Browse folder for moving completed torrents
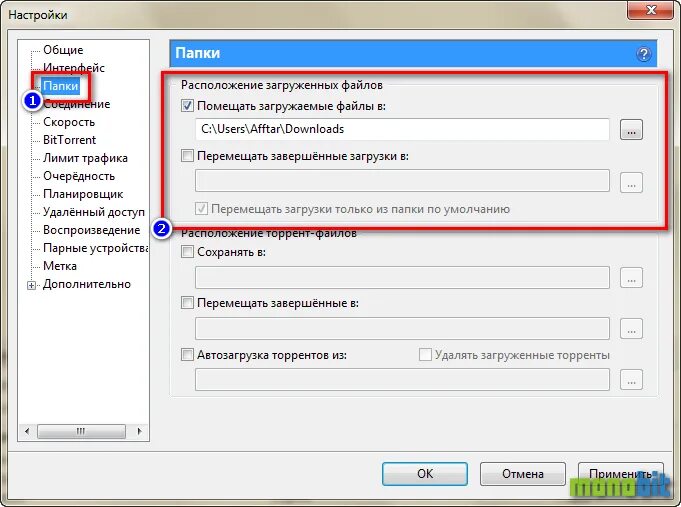 coord(631,328)
